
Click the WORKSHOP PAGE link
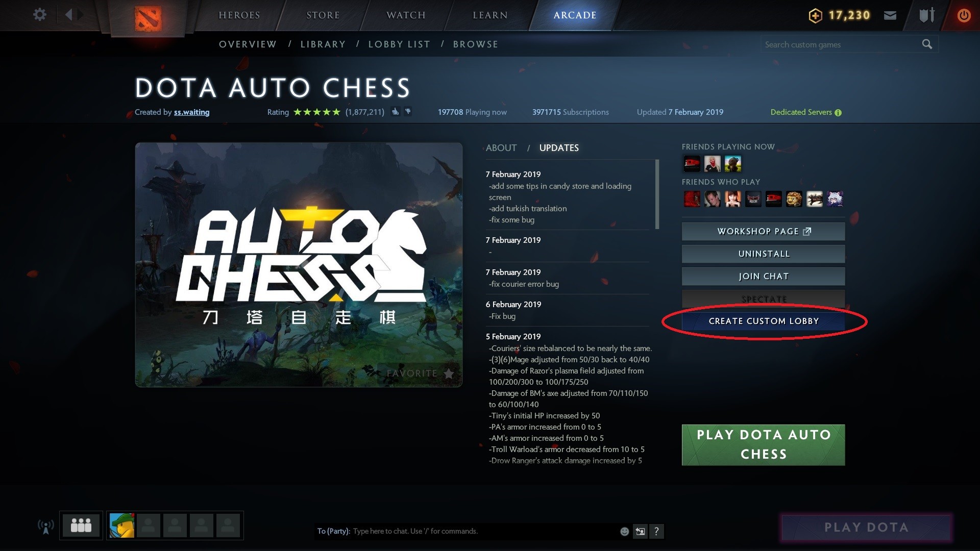coord(765,231)
